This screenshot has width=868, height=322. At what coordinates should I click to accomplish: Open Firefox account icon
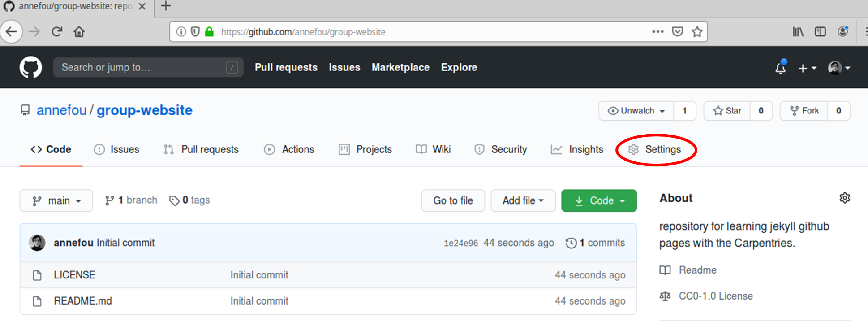click(843, 31)
